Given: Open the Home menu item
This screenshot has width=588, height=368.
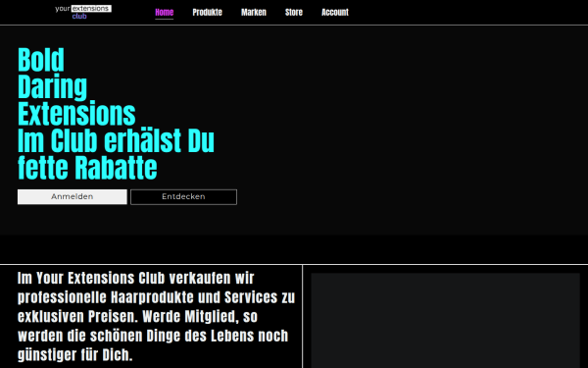Looking at the screenshot, I should (x=165, y=13).
